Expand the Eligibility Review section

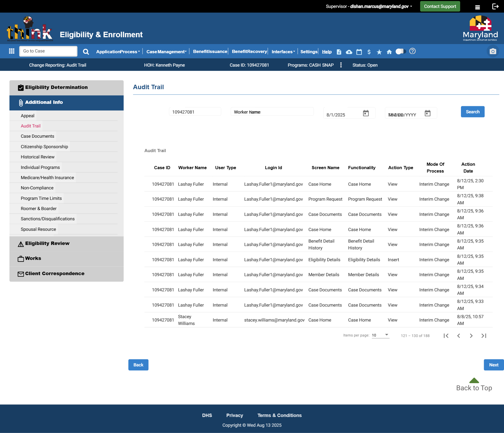click(66, 244)
